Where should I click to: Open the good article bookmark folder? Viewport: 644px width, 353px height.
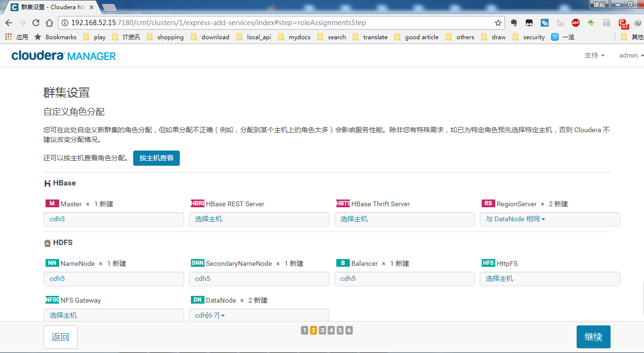click(417, 37)
